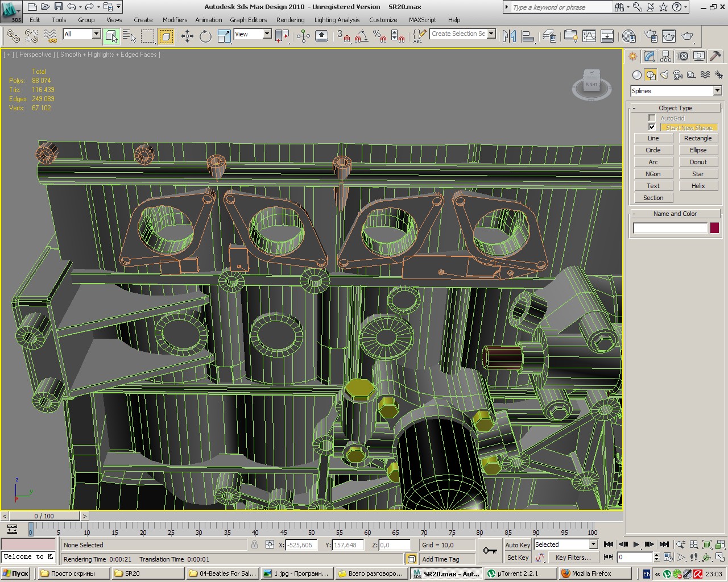The width and height of the screenshot is (728, 582).
Task: Click Play Animation button
Action: click(636, 544)
